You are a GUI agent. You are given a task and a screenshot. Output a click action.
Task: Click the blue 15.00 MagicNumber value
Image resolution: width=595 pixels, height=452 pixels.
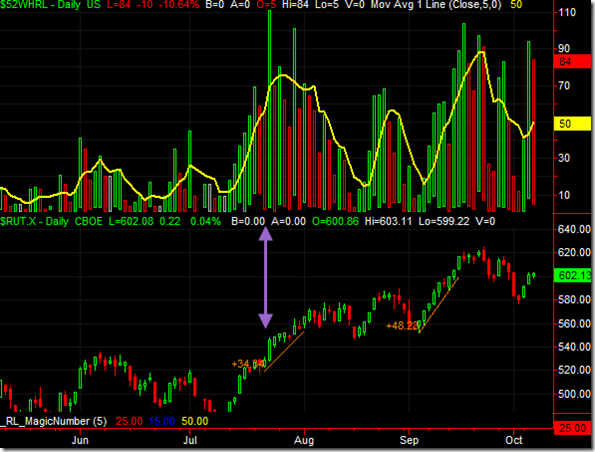coord(162,421)
